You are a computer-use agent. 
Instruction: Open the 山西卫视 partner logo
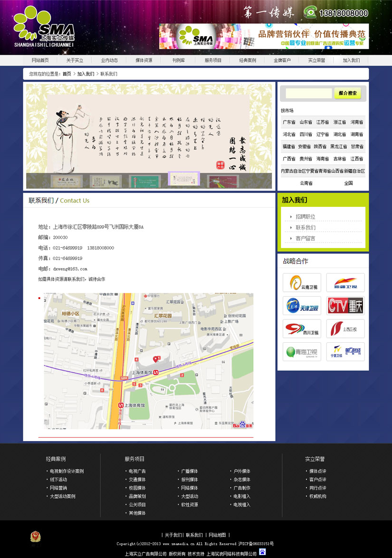345,329
